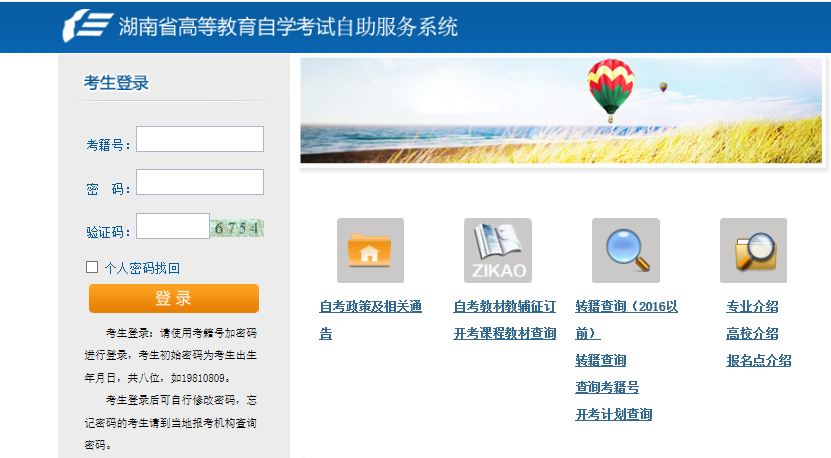The width and height of the screenshot is (831, 458).
Task: Open 报名点介绍 link
Action: tap(758, 361)
